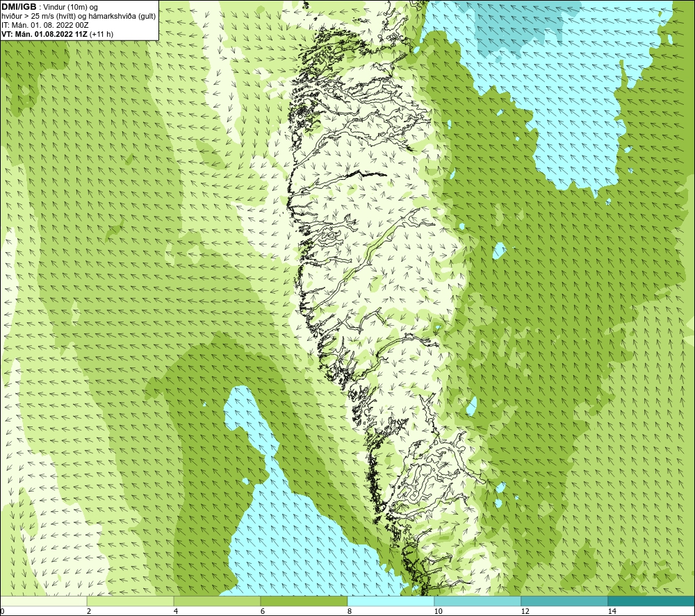The height and width of the screenshot is (616, 695).
Task: Select the 6–8 m/s dark green swatch
Action: (x=304, y=601)
